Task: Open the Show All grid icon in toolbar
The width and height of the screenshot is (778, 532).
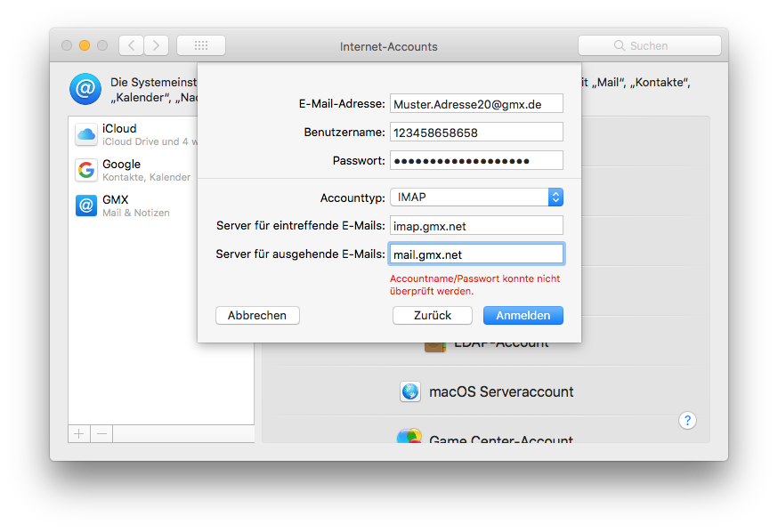Action: click(x=200, y=45)
